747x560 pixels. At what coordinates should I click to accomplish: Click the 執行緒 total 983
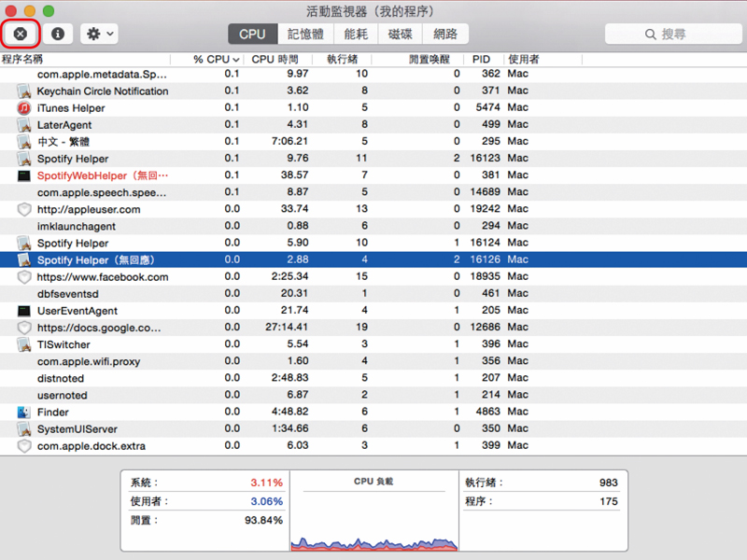pos(609,483)
